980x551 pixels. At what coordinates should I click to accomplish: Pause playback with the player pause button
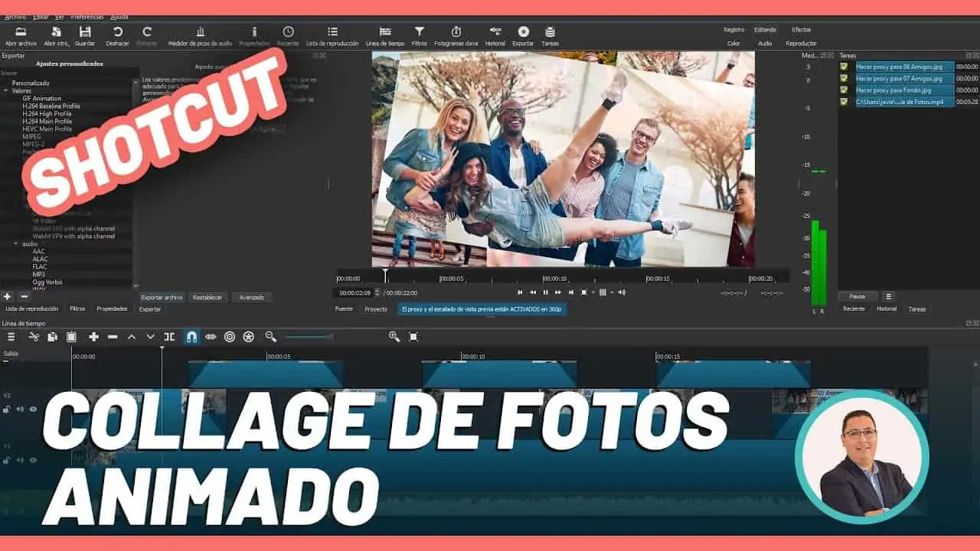coord(545,292)
